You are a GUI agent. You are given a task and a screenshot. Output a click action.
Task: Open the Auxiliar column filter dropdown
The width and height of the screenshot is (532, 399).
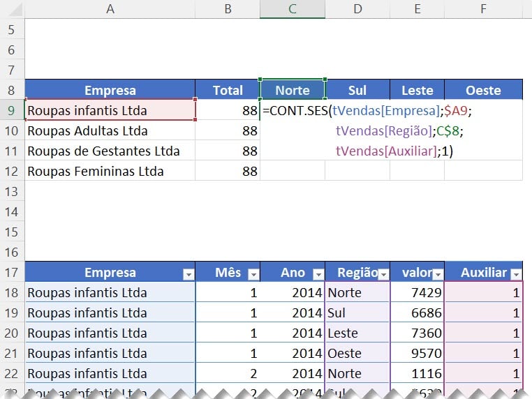pyautogui.click(x=515, y=274)
